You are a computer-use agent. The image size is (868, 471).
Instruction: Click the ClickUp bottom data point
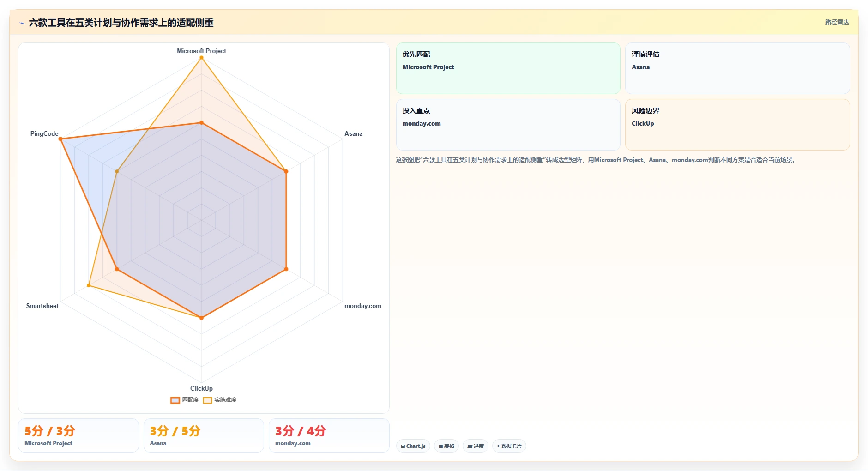pyautogui.click(x=201, y=318)
